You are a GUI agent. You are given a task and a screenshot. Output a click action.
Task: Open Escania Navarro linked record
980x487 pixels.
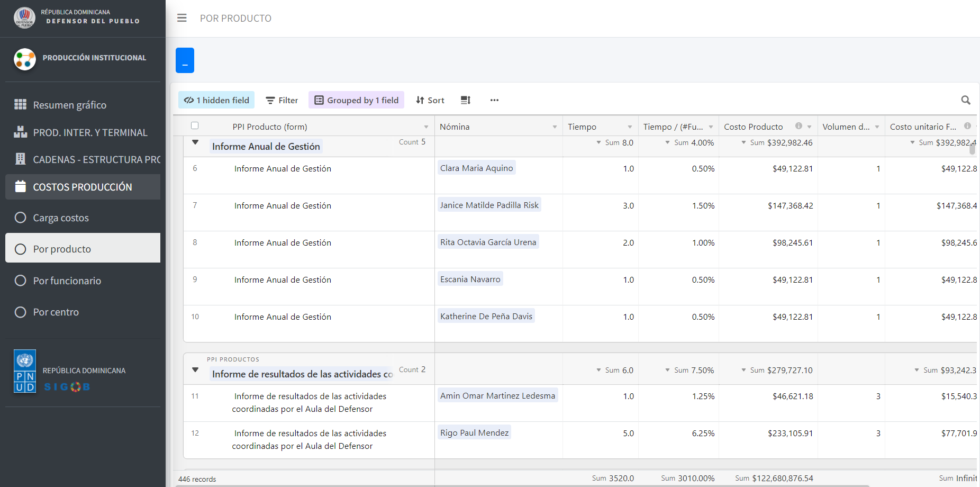(x=470, y=279)
